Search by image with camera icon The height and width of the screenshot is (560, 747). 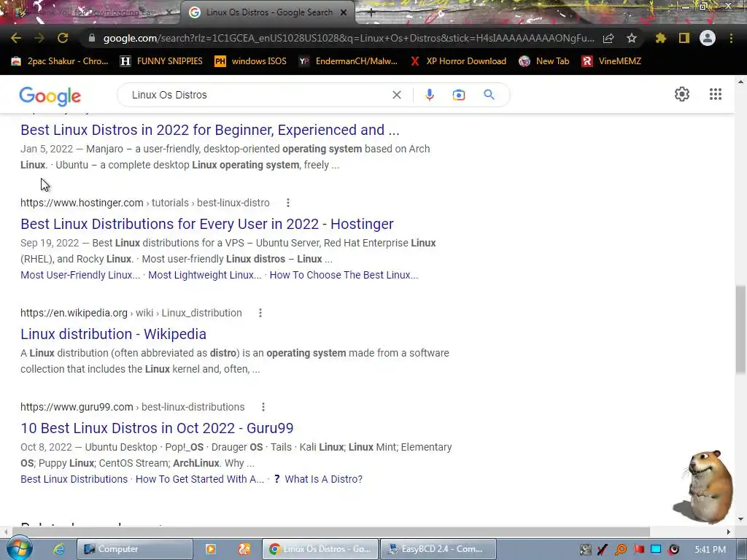click(x=458, y=95)
